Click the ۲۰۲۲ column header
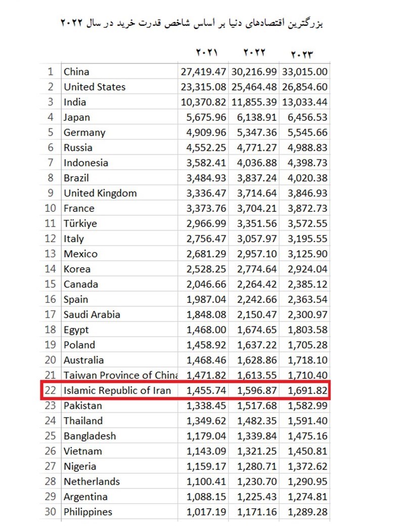This screenshot has width=393, height=532. 254,53
